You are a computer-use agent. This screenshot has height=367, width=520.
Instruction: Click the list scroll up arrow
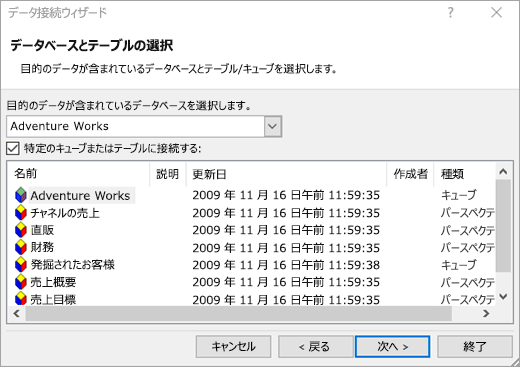[503, 172]
